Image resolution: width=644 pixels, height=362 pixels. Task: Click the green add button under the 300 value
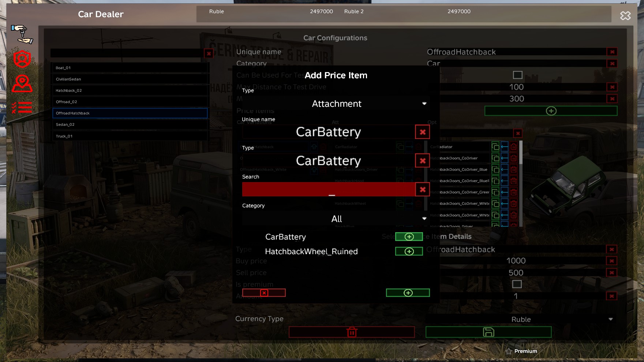[x=551, y=111]
